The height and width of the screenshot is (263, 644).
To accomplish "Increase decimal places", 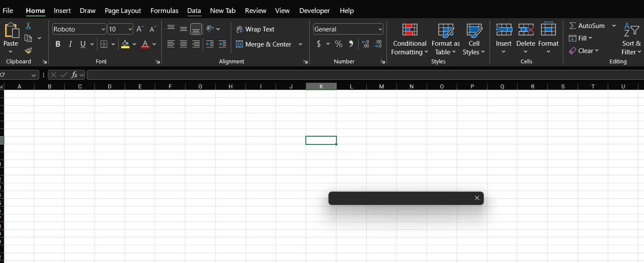I will (x=365, y=43).
